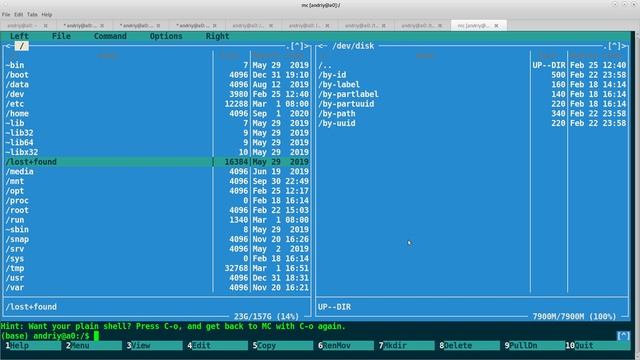640x360 pixels.
Task: Open the Options menu
Action: (166, 36)
